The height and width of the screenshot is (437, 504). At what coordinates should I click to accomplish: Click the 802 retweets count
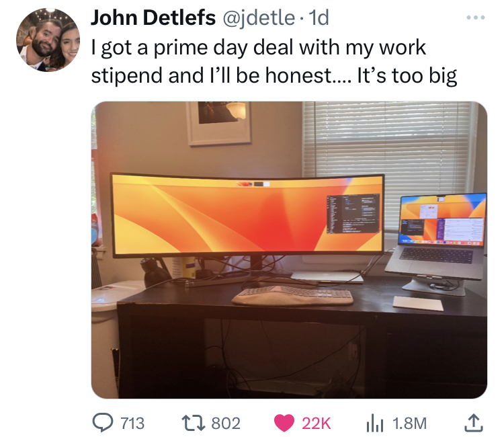coord(226,423)
